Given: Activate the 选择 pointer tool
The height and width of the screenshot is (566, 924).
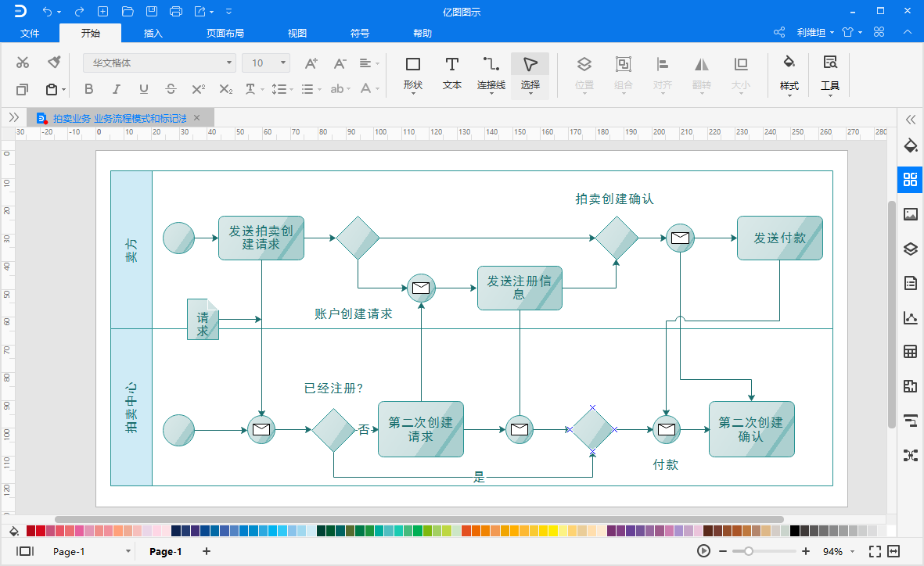Looking at the screenshot, I should pos(530,74).
